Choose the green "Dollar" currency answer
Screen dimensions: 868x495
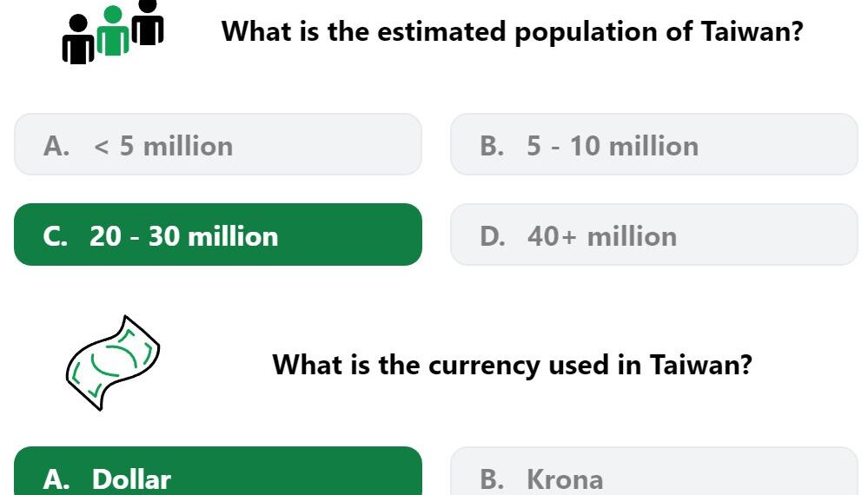[218, 472]
